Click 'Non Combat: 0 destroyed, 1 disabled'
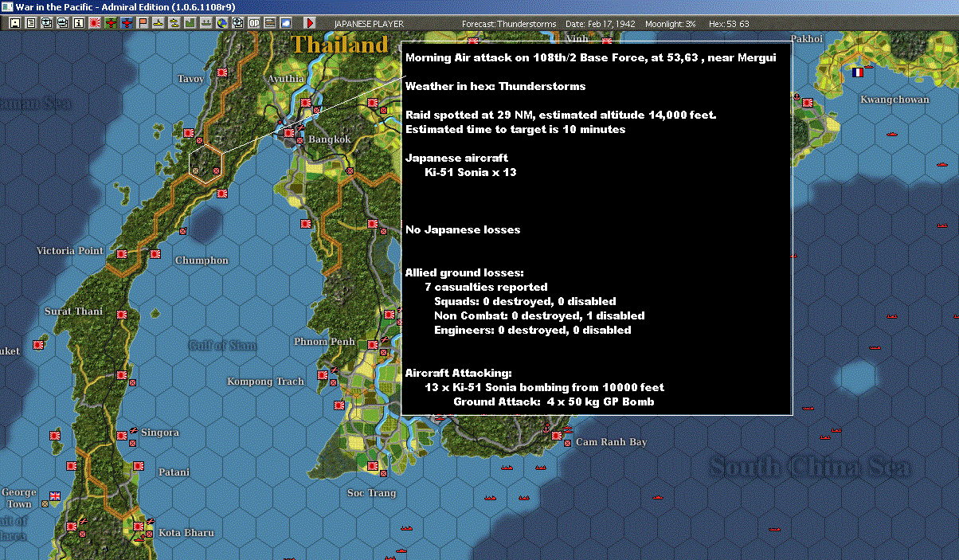The width and height of the screenshot is (959, 560). 540,315
